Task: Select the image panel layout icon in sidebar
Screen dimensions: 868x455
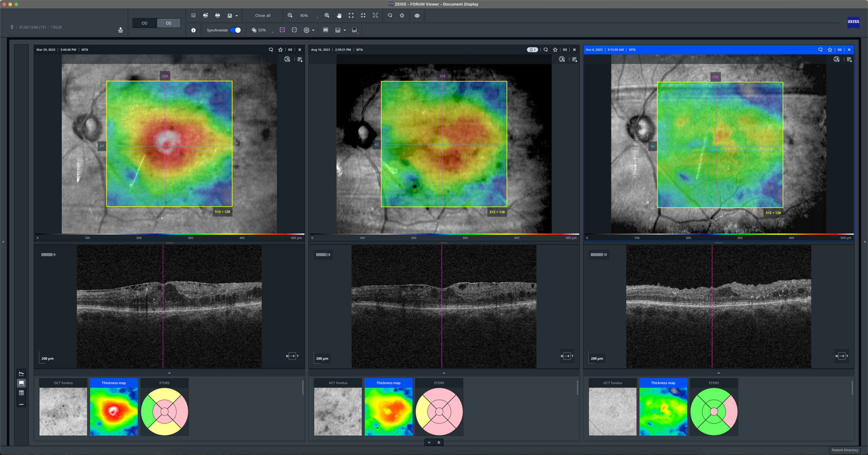Action: tap(21, 383)
